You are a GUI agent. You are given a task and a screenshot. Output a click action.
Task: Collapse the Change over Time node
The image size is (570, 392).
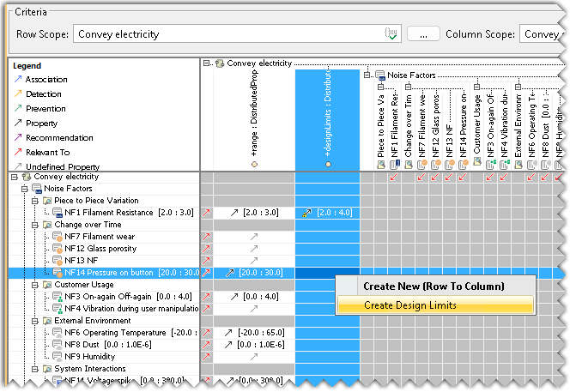(x=35, y=225)
